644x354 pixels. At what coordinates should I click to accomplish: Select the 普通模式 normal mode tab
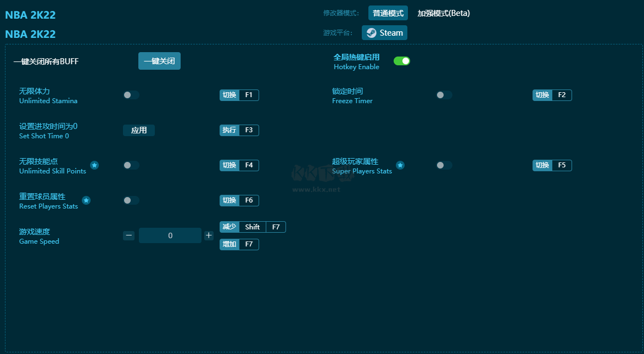[x=388, y=13]
